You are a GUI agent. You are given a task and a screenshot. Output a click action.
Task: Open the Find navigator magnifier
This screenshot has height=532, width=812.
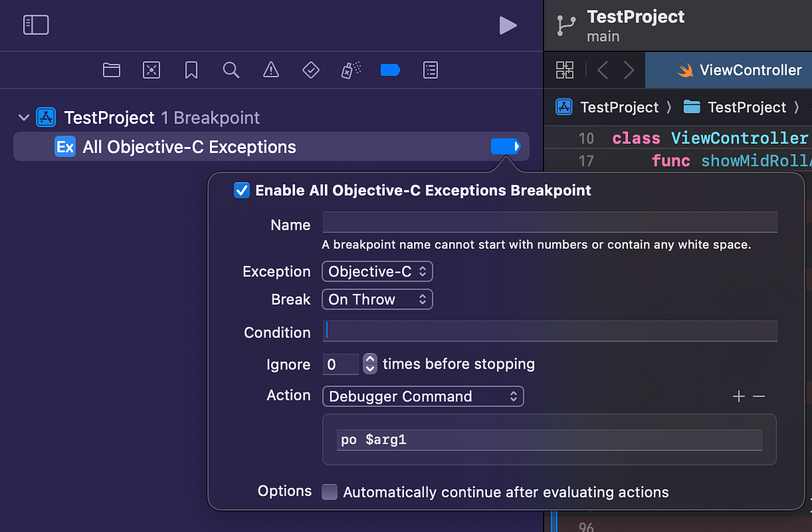pyautogui.click(x=231, y=70)
